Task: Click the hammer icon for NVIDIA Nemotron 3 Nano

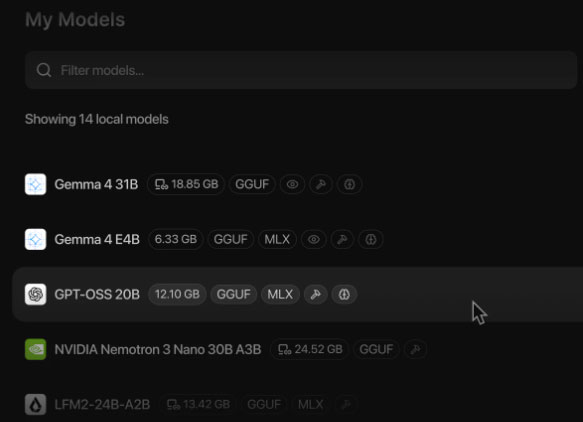Action: 415,349
